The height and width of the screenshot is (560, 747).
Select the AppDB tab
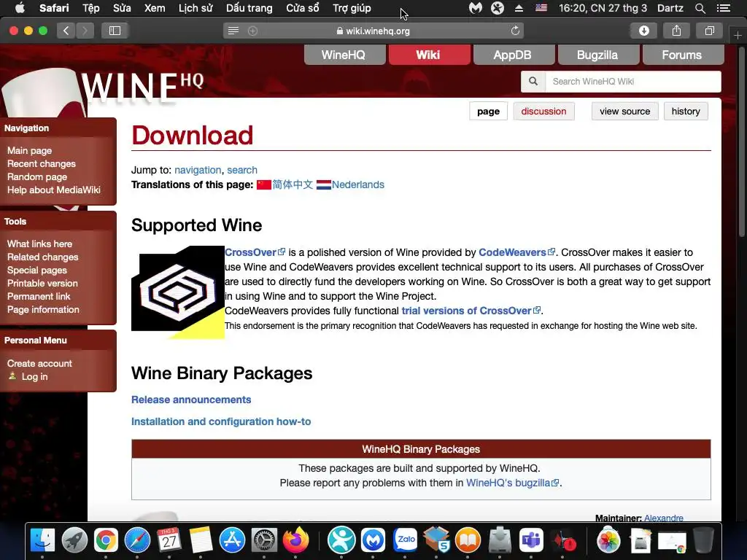point(513,55)
